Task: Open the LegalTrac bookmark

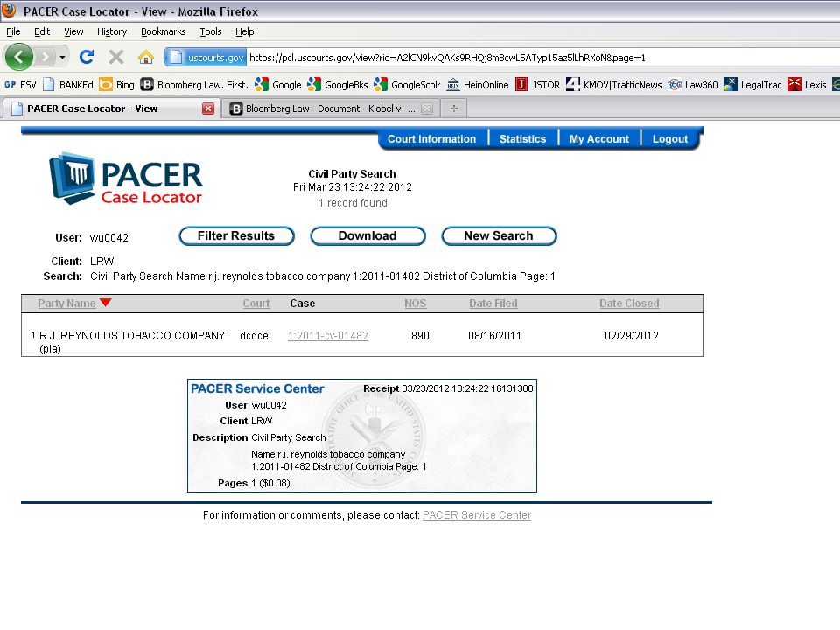Action: [752, 85]
